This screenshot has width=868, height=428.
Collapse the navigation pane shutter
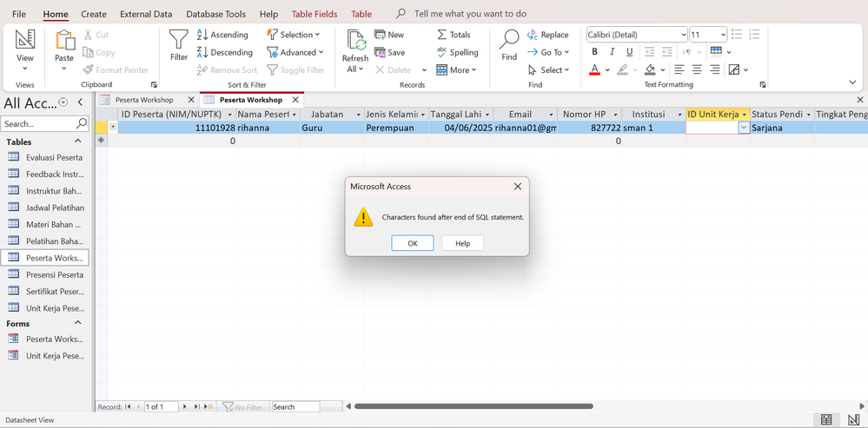click(80, 102)
